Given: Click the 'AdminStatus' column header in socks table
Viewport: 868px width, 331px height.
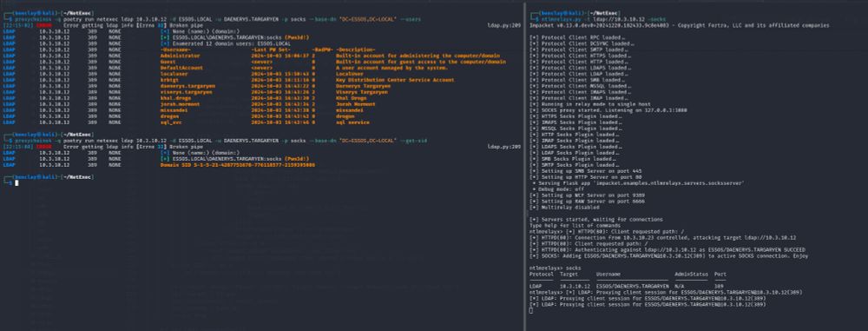Looking at the screenshot, I should [x=691, y=274].
